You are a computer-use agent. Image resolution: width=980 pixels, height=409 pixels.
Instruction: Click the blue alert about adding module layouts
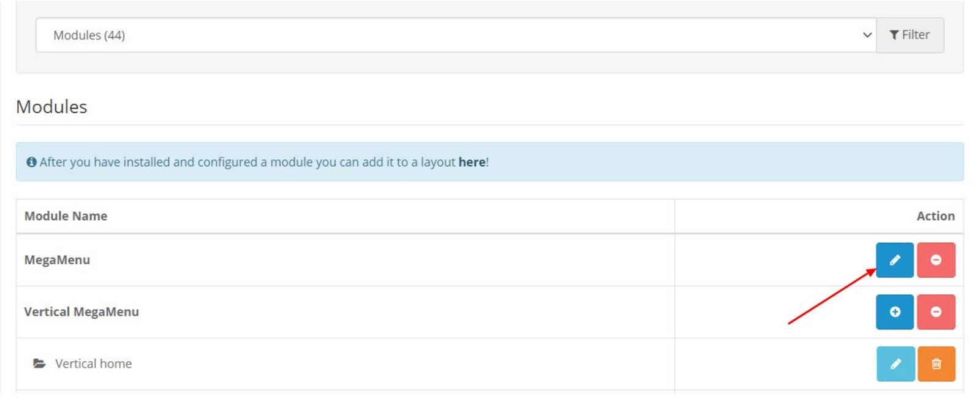[x=674, y=162]
